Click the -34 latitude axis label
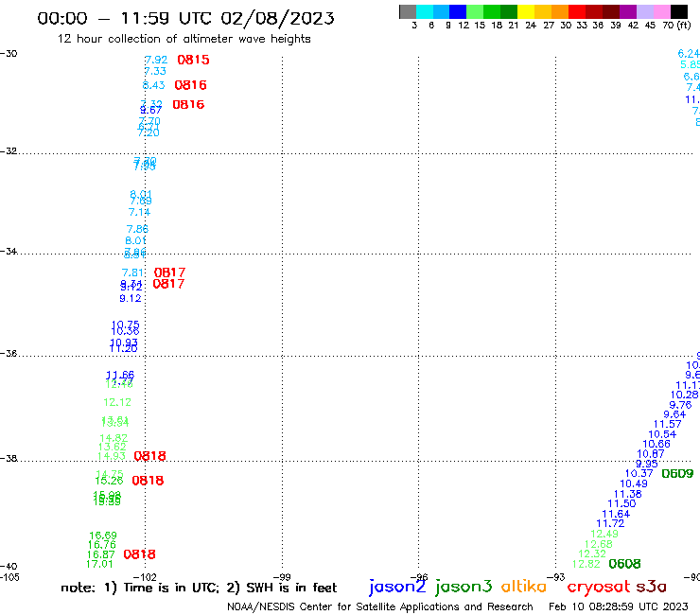This screenshot has width=700, height=615. pos(9,251)
